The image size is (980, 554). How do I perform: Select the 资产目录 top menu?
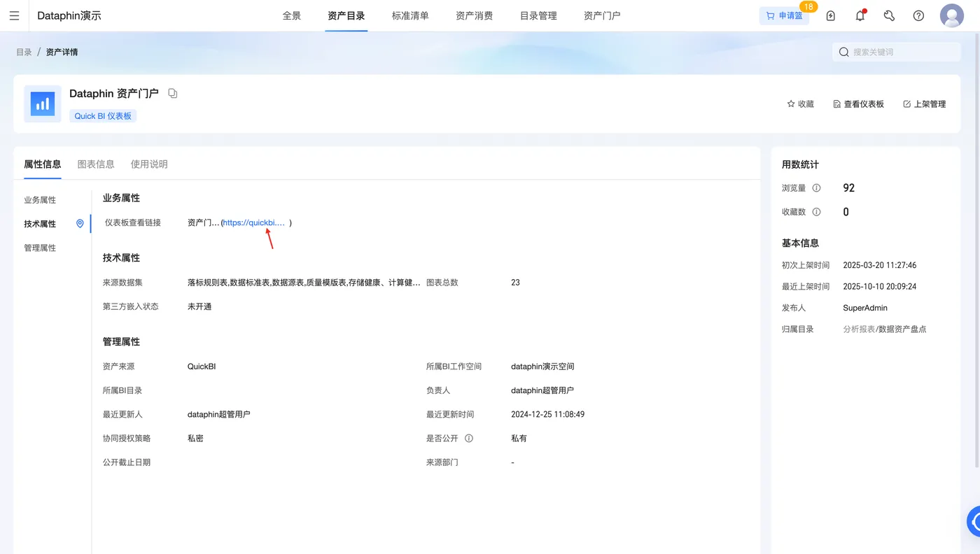346,15
